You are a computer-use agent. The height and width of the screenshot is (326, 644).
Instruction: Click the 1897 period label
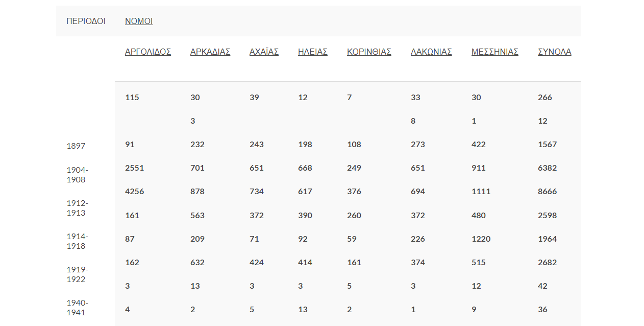(x=76, y=146)
